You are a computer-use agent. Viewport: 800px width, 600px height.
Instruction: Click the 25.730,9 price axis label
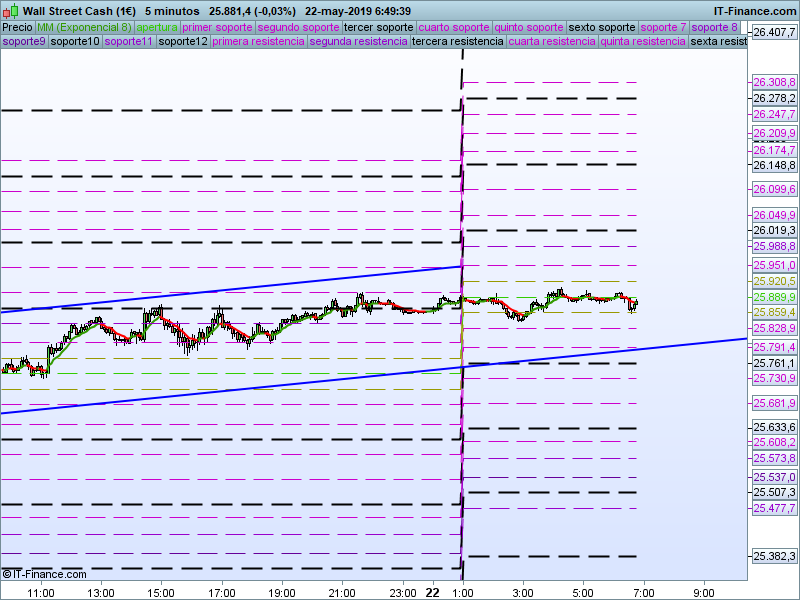(774, 378)
